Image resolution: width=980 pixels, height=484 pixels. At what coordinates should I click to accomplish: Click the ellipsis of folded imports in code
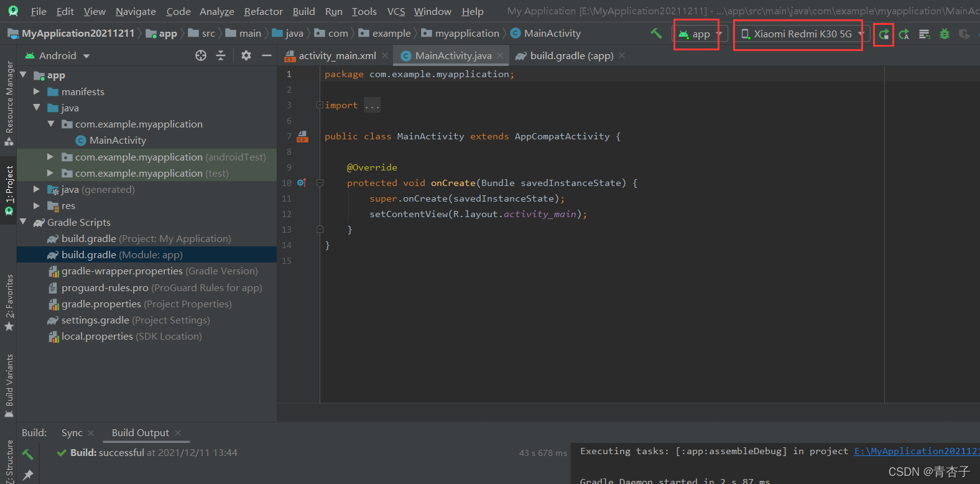[372, 105]
